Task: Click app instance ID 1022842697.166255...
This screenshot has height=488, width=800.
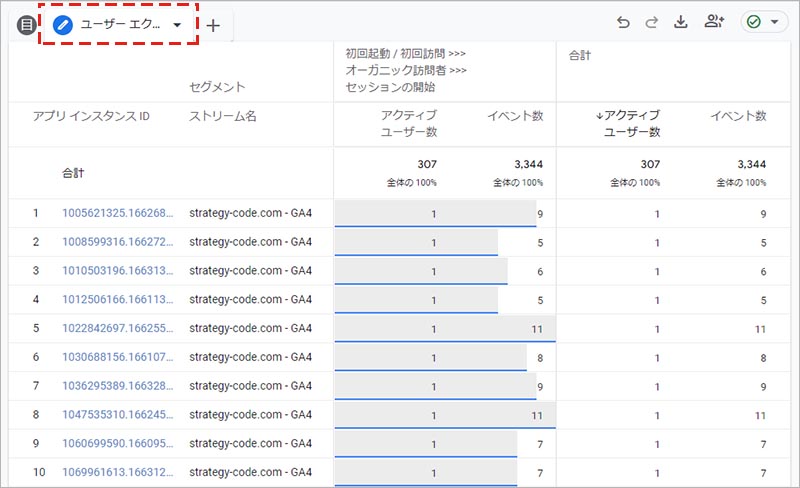Action: pyautogui.click(x=118, y=328)
